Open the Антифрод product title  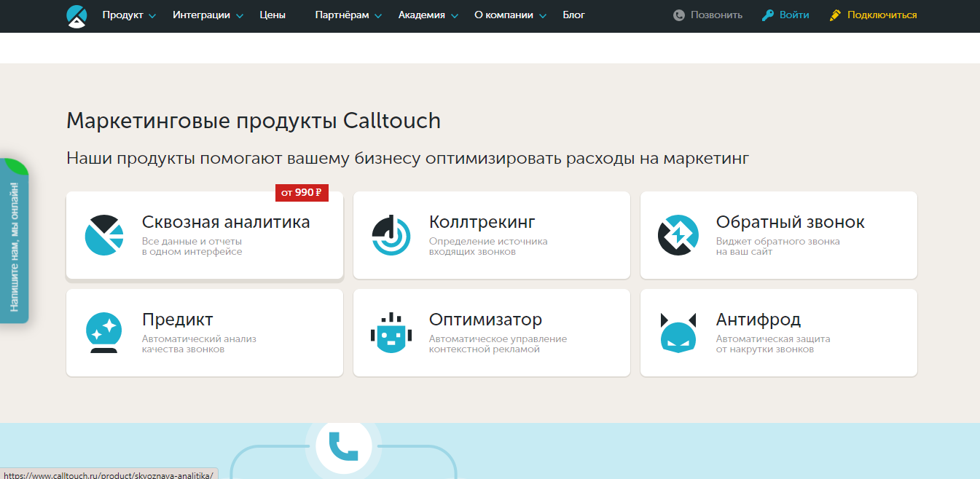(x=758, y=320)
